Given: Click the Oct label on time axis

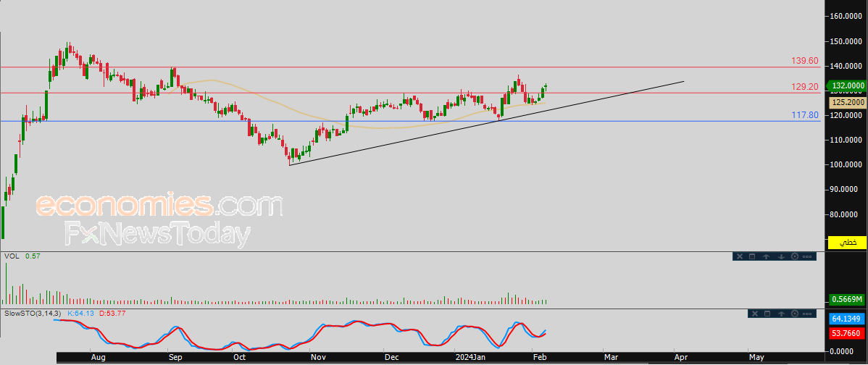Looking at the screenshot, I should click(239, 357).
